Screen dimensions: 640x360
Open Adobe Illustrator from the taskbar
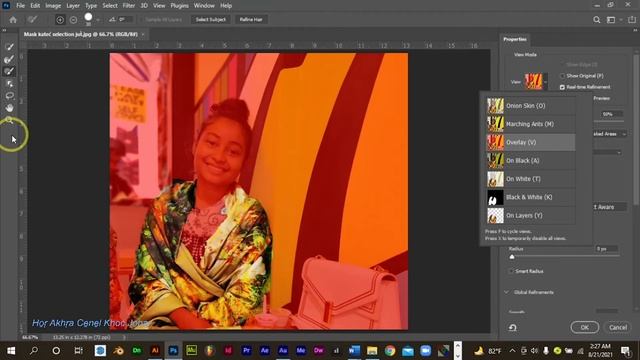coord(155,350)
